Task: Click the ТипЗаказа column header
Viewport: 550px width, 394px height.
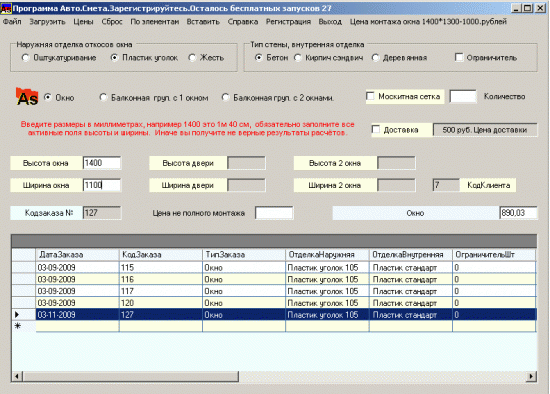Action: tap(244, 255)
